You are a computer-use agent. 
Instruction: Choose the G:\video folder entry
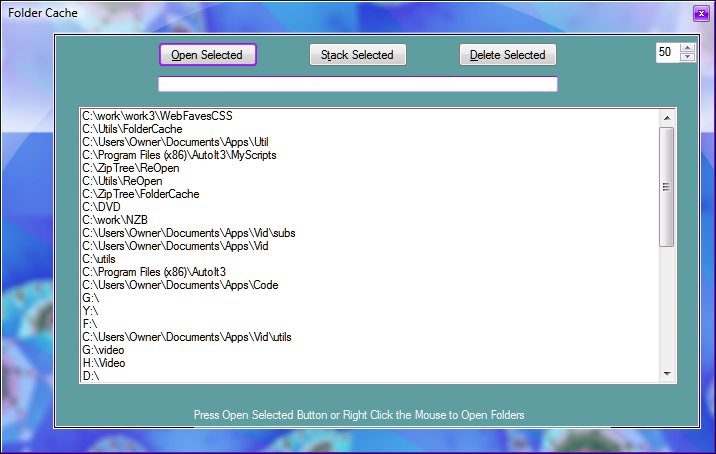(x=104, y=350)
